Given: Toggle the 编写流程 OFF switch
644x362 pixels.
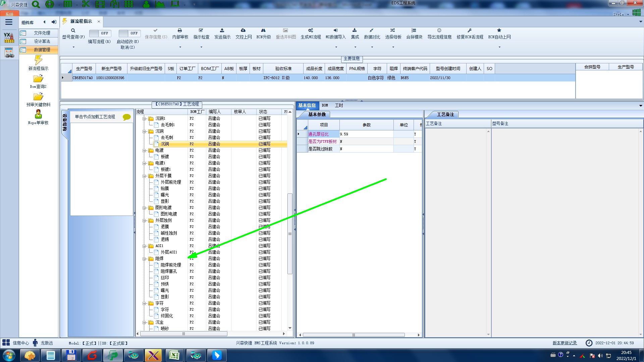Looking at the screenshot, I should [x=100, y=33].
